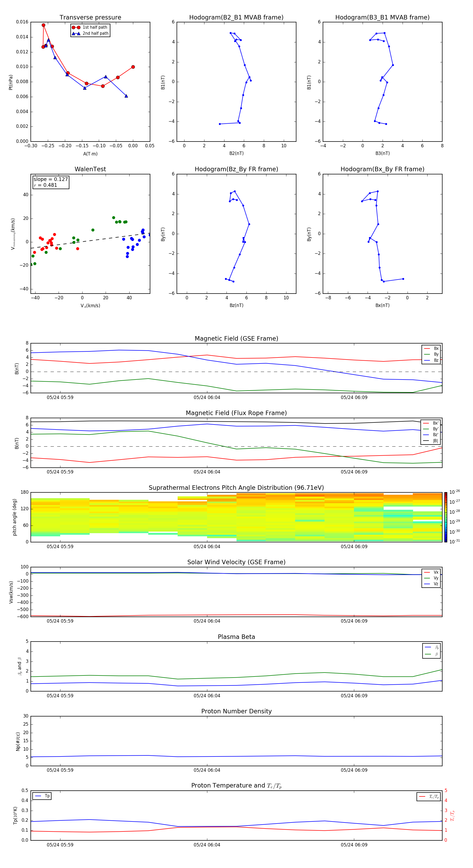Click 'B(nT)' label on flux rope field plot

(17, 443)
